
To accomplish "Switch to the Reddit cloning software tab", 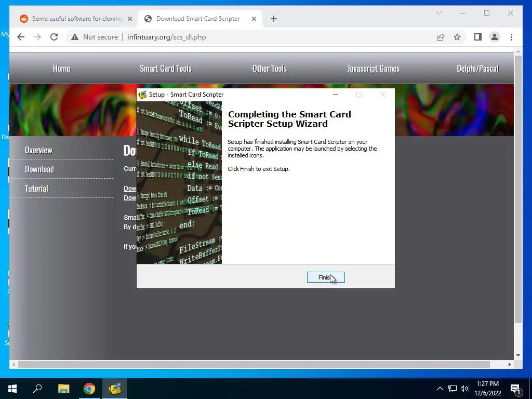I will pyautogui.click(x=77, y=19).
